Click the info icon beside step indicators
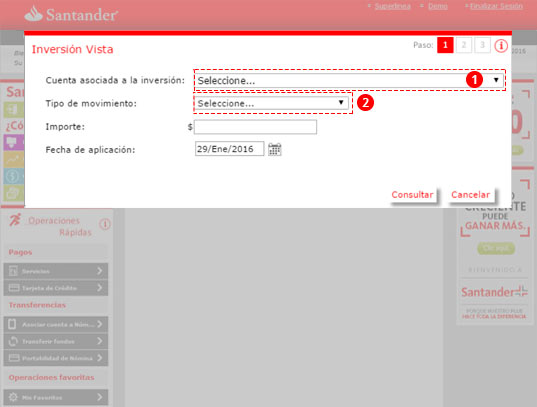 (501, 45)
